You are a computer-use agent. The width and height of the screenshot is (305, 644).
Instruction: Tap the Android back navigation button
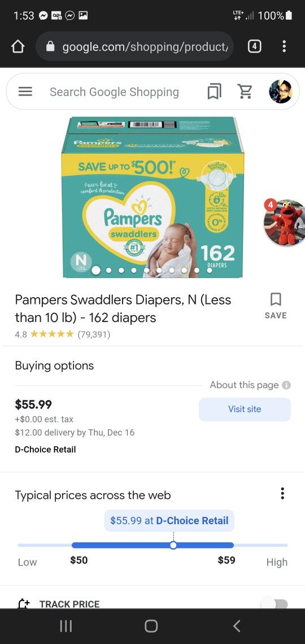click(237, 626)
